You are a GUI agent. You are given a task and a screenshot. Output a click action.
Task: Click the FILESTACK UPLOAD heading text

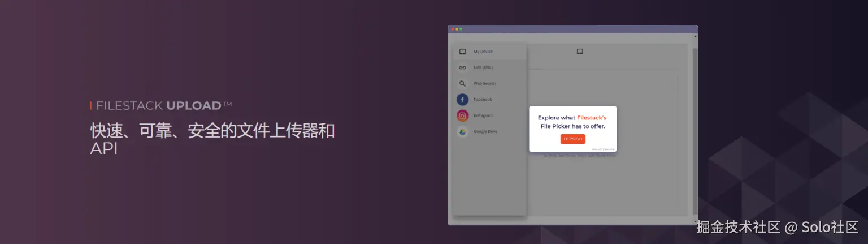pyautogui.click(x=164, y=106)
